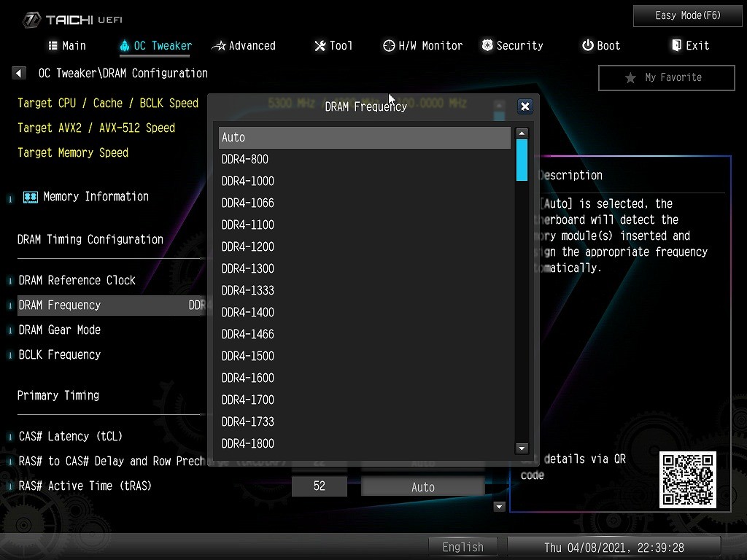Open the H/W Monitor tab
Image resolution: width=747 pixels, height=560 pixels.
coord(423,46)
